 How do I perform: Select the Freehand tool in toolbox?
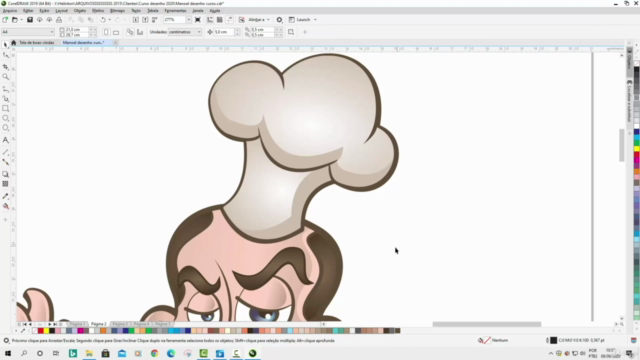pos(5,88)
